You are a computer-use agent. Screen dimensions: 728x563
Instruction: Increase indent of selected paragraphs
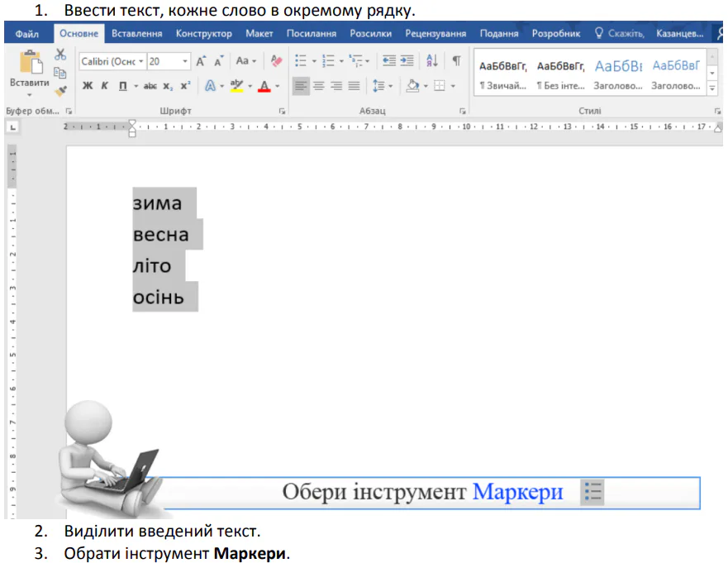pyautogui.click(x=407, y=61)
